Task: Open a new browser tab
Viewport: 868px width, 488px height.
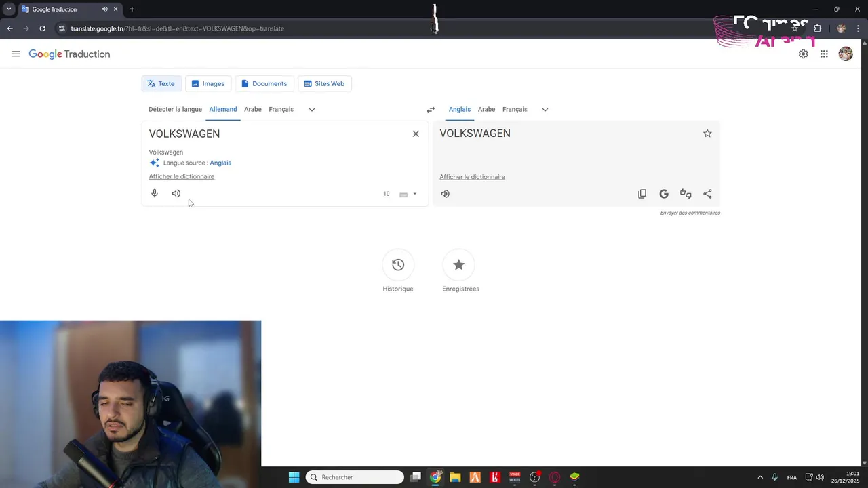Action: pos(132,9)
